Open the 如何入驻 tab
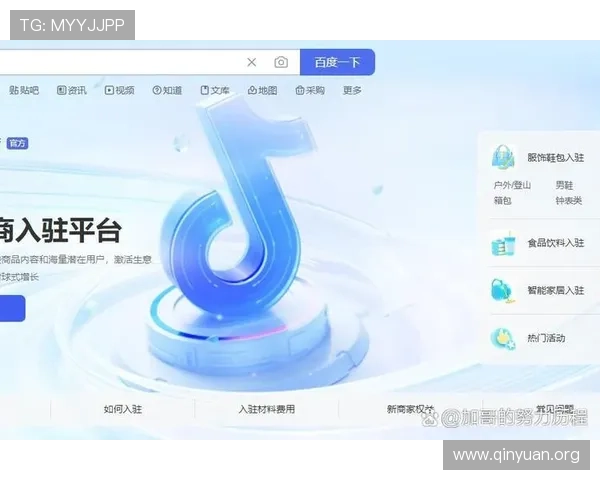 [x=123, y=409]
